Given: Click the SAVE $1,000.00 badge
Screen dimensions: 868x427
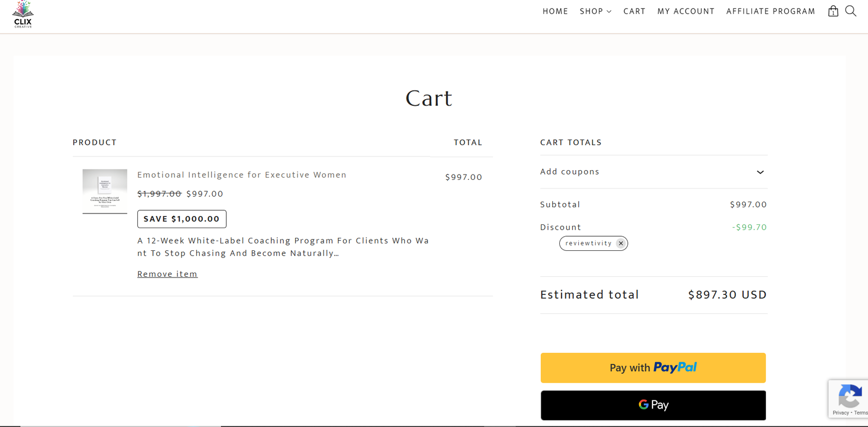Looking at the screenshot, I should pyautogui.click(x=182, y=219).
